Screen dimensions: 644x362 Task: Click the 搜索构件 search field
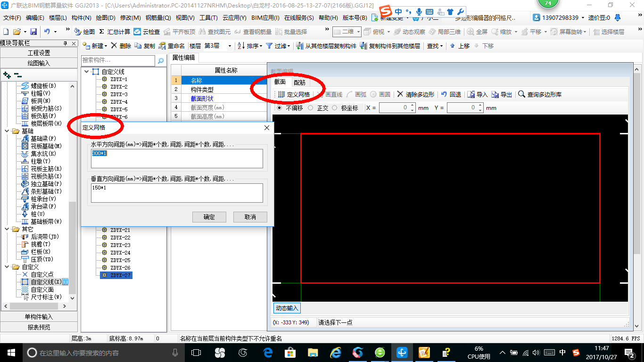tap(118, 60)
